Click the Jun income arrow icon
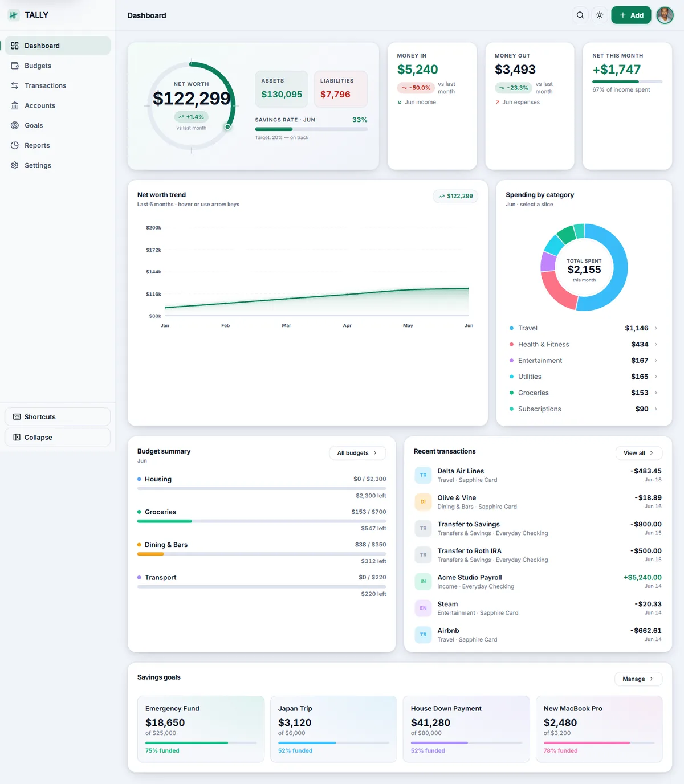Screen dimensions: 684x784 coord(400,103)
